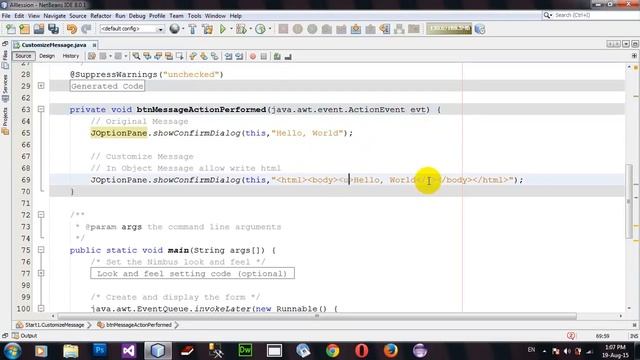Click Look and feel setting code block
Viewport: 640px width, 360px height.
[192, 273]
